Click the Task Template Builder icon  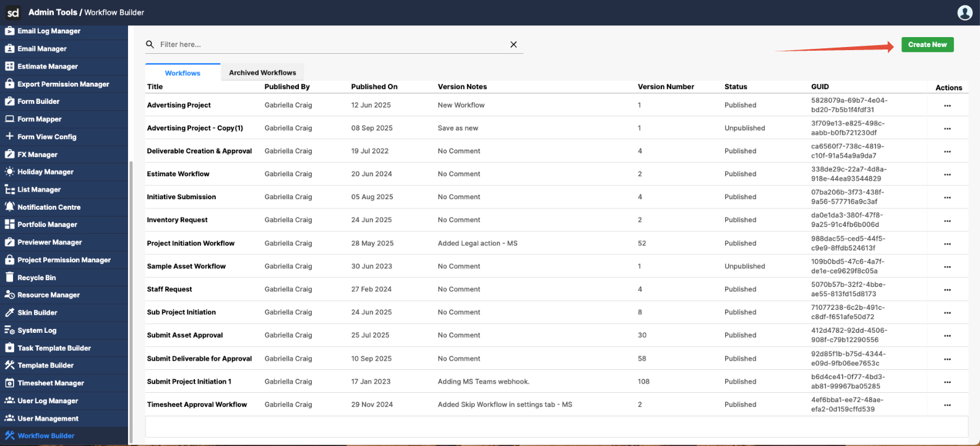(x=9, y=348)
